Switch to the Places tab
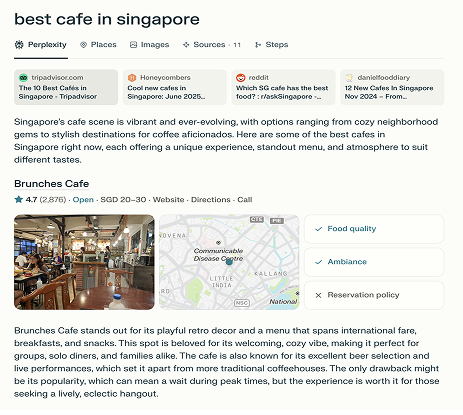The width and height of the screenshot is (463, 415). pyautogui.click(x=98, y=45)
